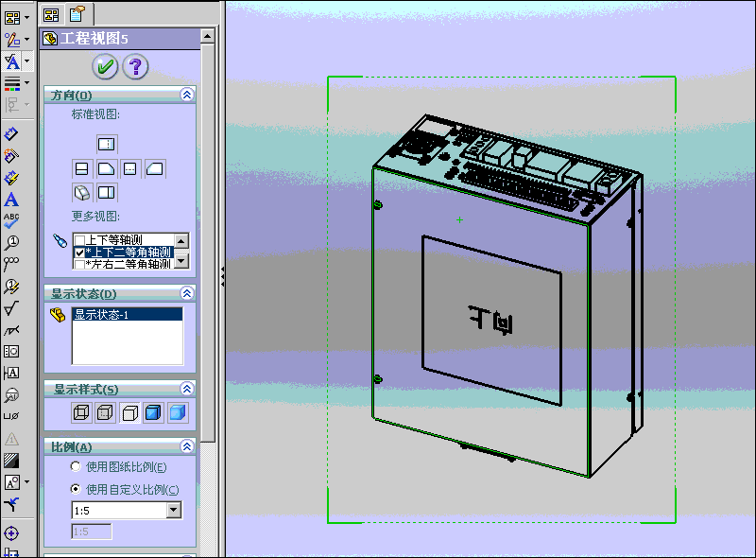The image size is (756, 558).
Task: Select the Balloon annotation tool
Action: 11,241
